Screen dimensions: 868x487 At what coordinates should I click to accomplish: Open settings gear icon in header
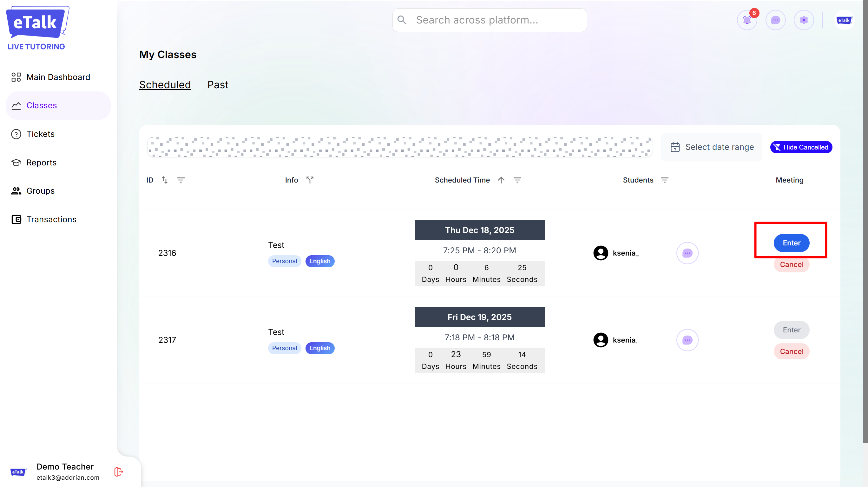click(804, 20)
